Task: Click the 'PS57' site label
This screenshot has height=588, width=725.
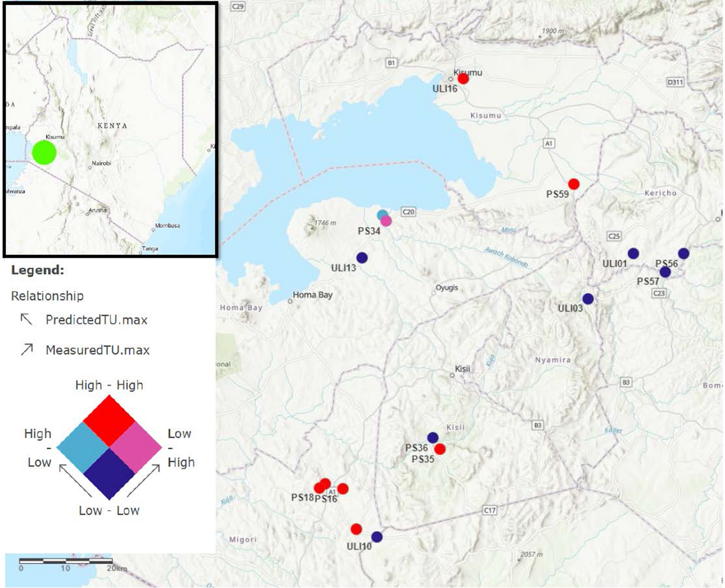Action: [x=648, y=282]
